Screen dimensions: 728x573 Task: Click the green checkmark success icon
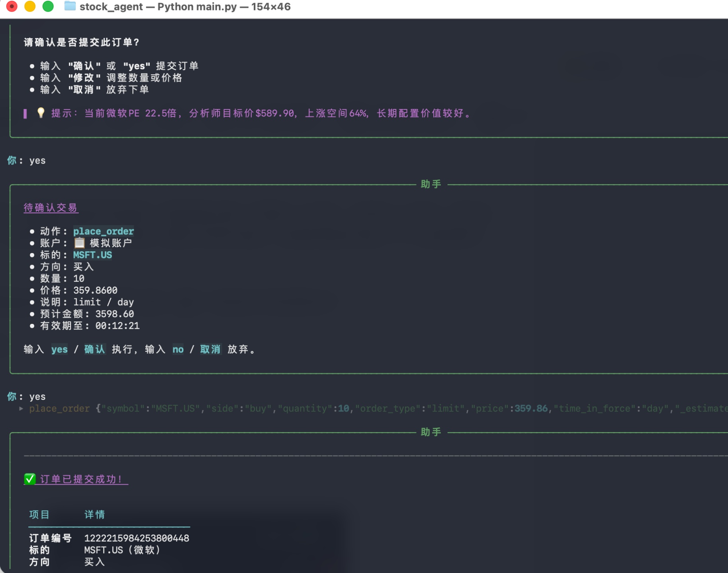(30, 479)
